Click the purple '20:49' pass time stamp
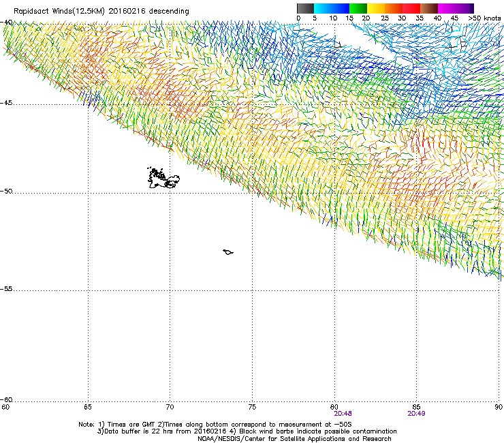Screen dimensions: 504x443 click(x=417, y=414)
